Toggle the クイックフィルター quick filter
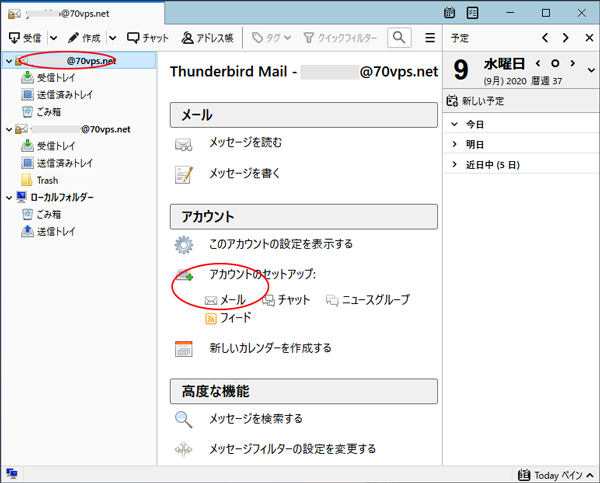The width and height of the screenshot is (600, 483). 340,38
